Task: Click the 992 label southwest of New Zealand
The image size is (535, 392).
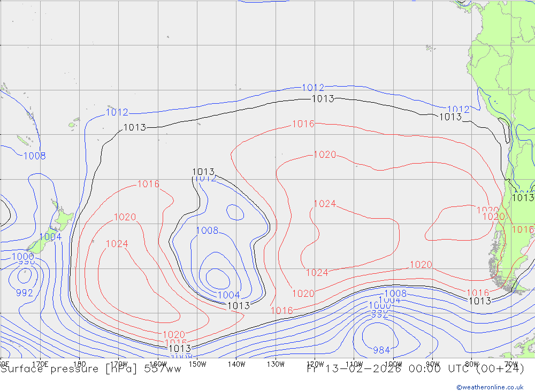Action: [x=24, y=293]
